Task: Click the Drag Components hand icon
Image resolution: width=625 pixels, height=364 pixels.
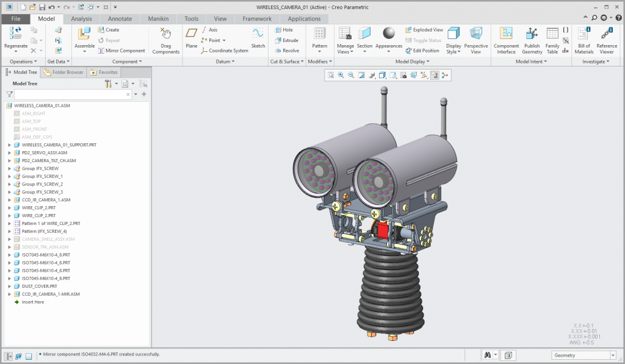Action: pyautogui.click(x=165, y=34)
